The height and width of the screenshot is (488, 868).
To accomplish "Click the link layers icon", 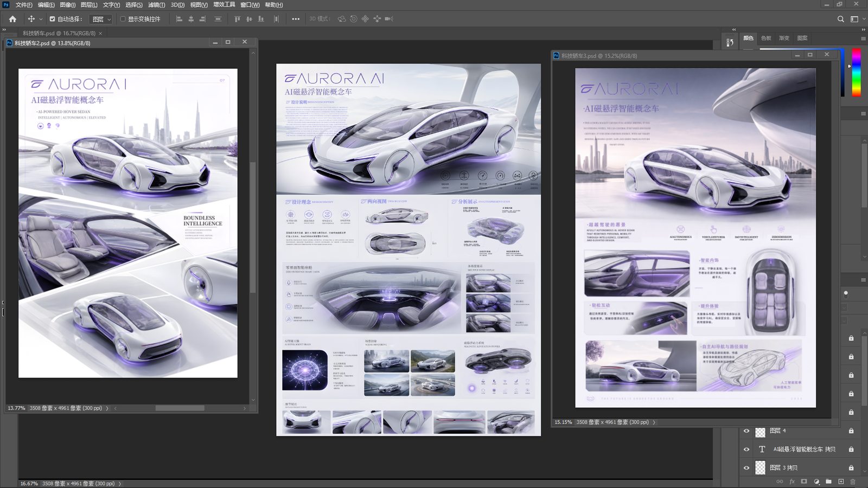I will coord(780,481).
